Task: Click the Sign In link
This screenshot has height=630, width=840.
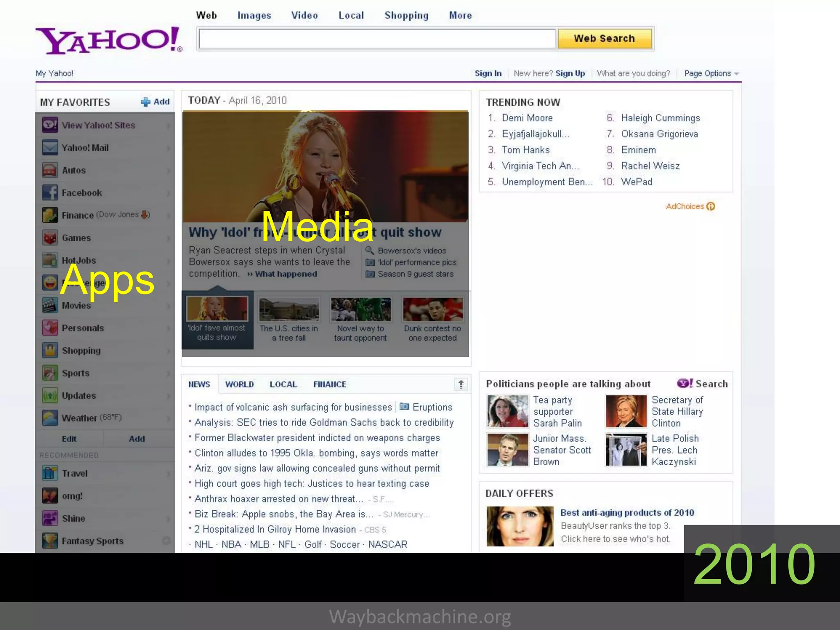Action: click(x=488, y=73)
